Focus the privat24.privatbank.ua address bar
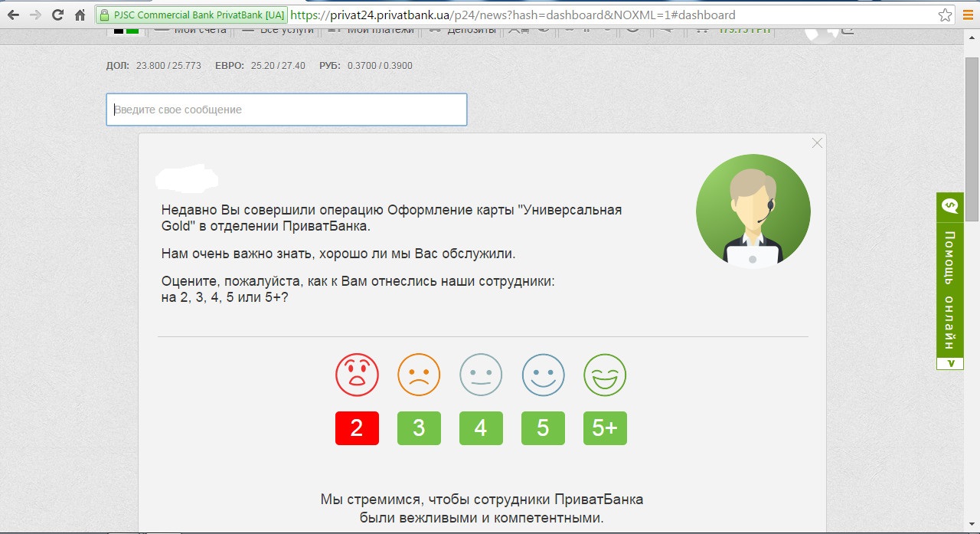The image size is (980, 534). [513, 15]
